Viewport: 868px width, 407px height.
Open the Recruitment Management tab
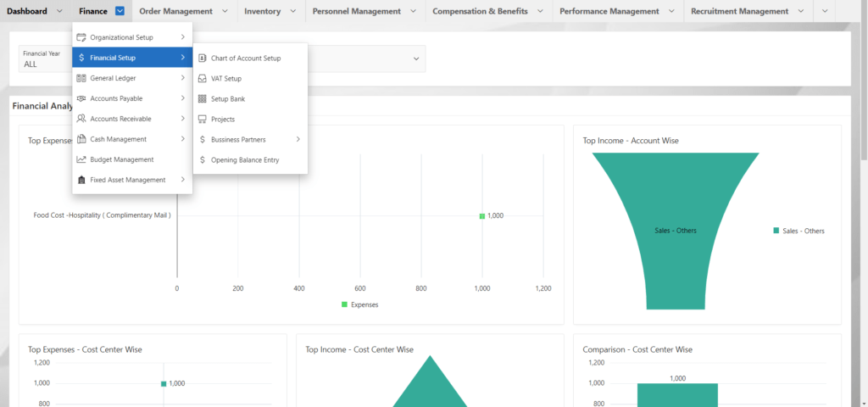(739, 11)
